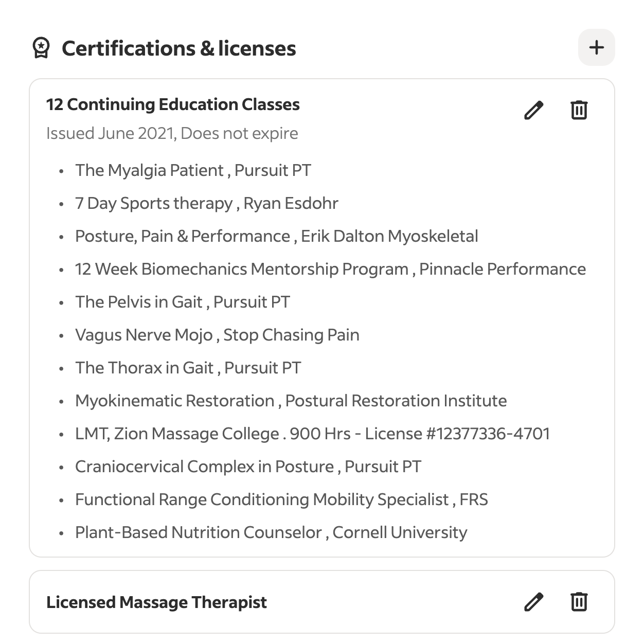The height and width of the screenshot is (644, 644).
Task: Delete the Licensed Massage Therapist entry
Action: coord(579,602)
